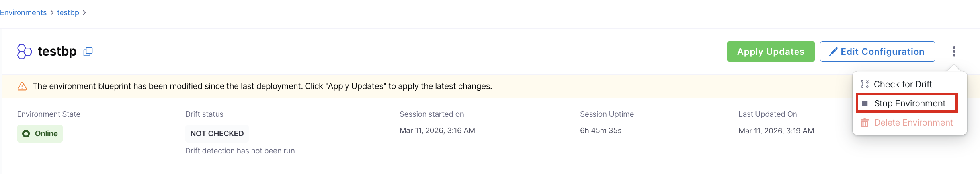The width and height of the screenshot is (980, 174).
Task: Click the green Online status indicator
Action: [40, 134]
